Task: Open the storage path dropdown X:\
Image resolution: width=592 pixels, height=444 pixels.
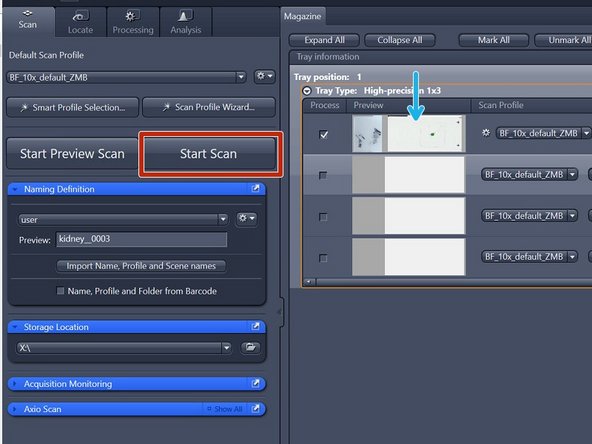Action: point(124,348)
